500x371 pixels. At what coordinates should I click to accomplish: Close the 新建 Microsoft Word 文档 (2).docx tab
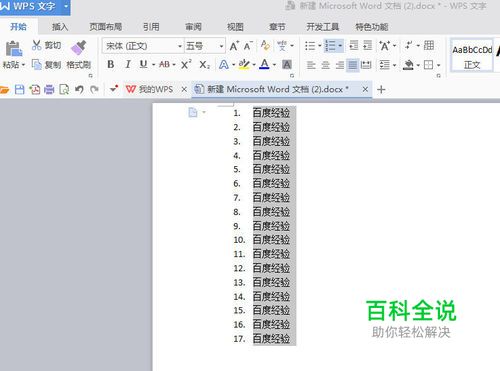tap(365, 89)
